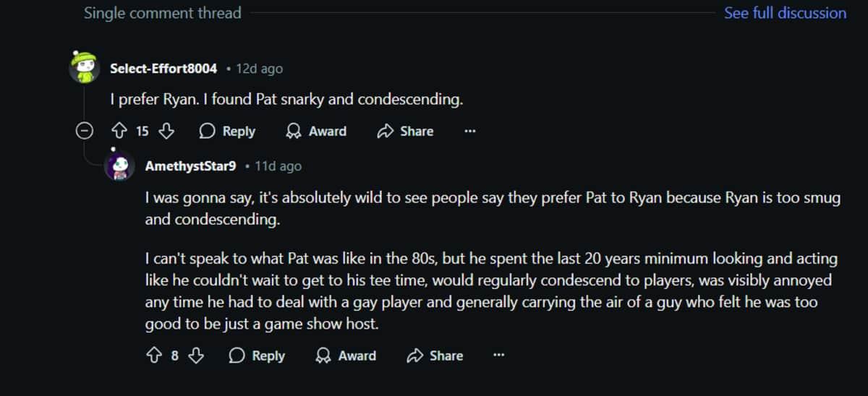Give Award to AmethystStar9's comment
The height and width of the screenshot is (396, 868).
pyautogui.click(x=346, y=356)
